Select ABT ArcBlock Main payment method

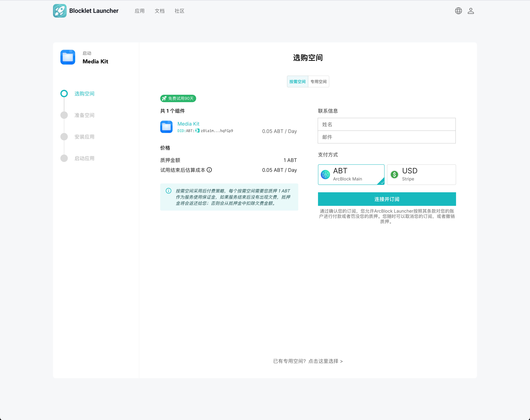351,175
